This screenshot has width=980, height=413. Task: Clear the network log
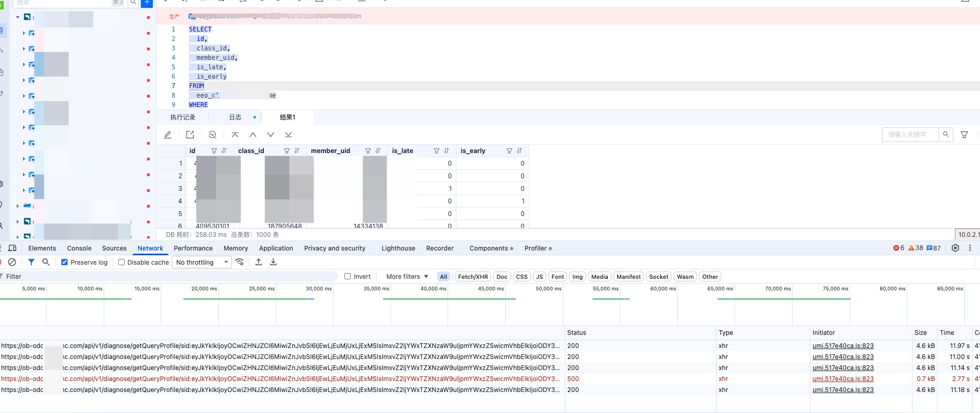pos(12,262)
